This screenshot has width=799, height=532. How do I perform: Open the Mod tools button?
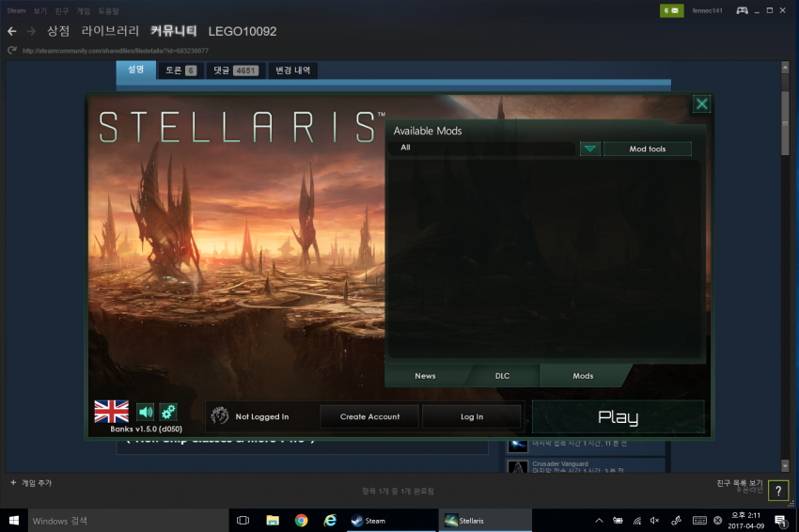pyautogui.click(x=647, y=149)
